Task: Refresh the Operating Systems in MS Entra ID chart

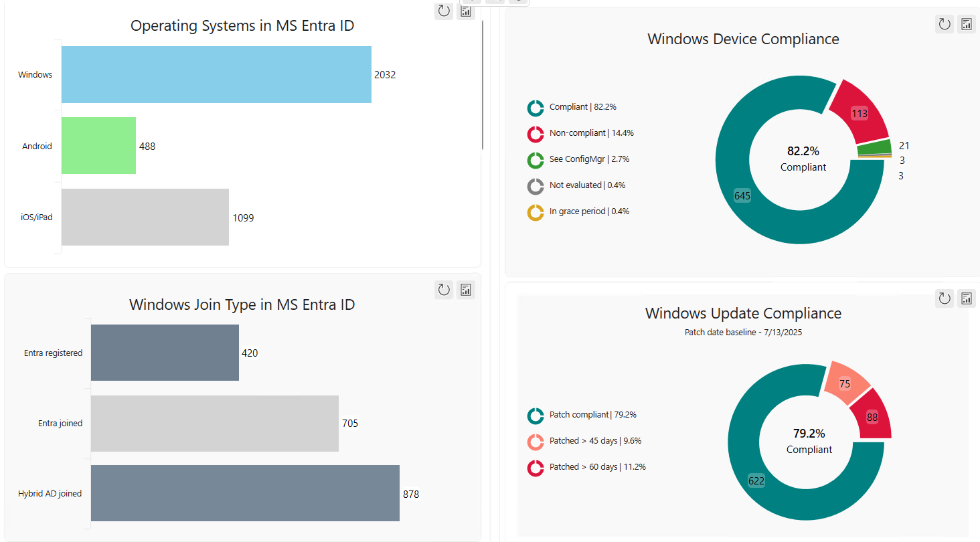Action: click(x=443, y=11)
